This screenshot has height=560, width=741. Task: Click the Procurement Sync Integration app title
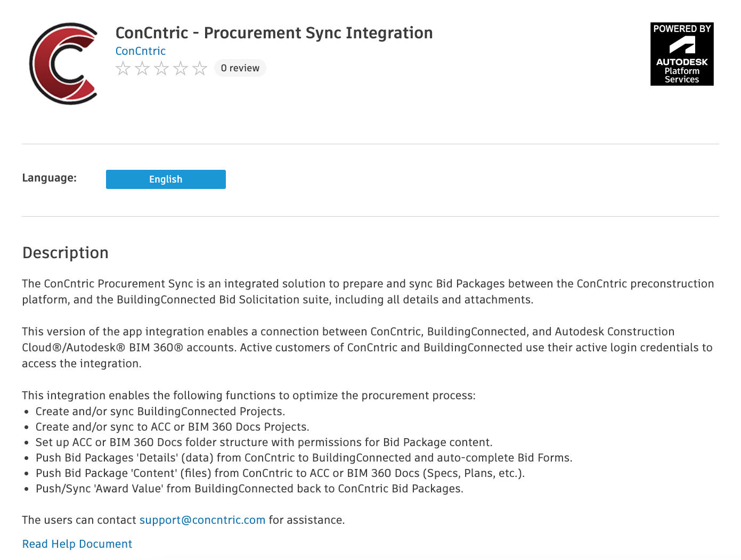(274, 33)
